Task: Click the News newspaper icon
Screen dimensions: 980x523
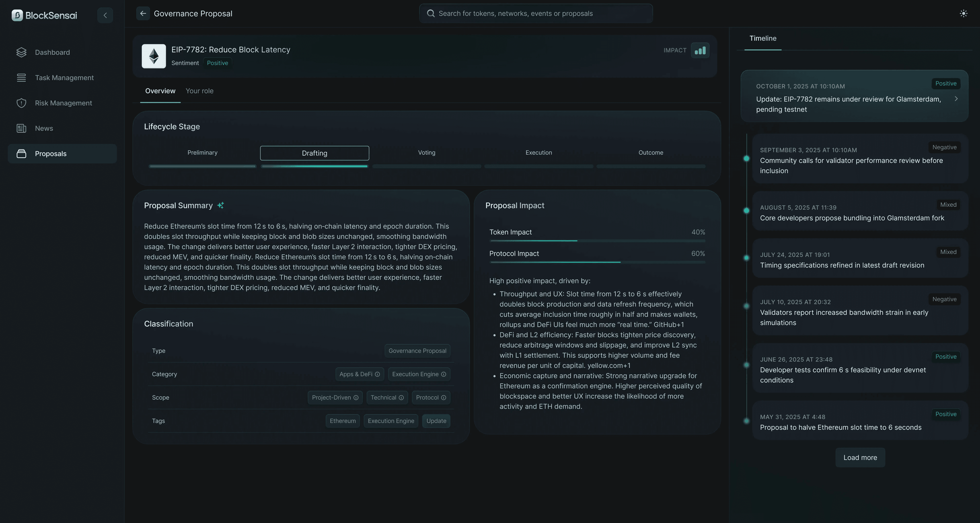Action: [x=21, y=129]
